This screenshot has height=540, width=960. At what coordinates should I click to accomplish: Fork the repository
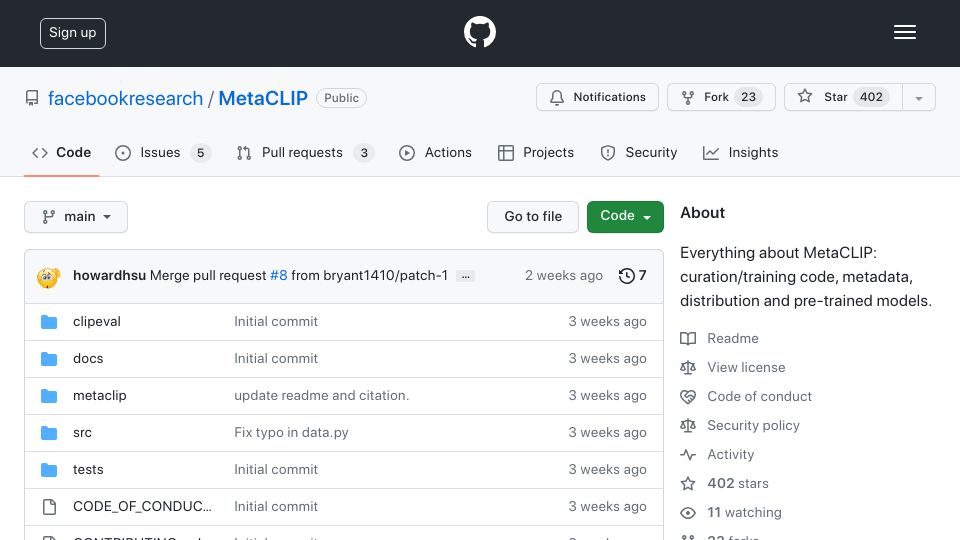pyautogui.click(x=721, y=97)
